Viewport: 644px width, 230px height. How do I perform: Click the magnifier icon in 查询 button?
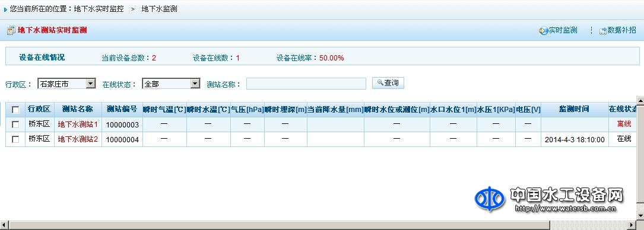tap(380, 83)
